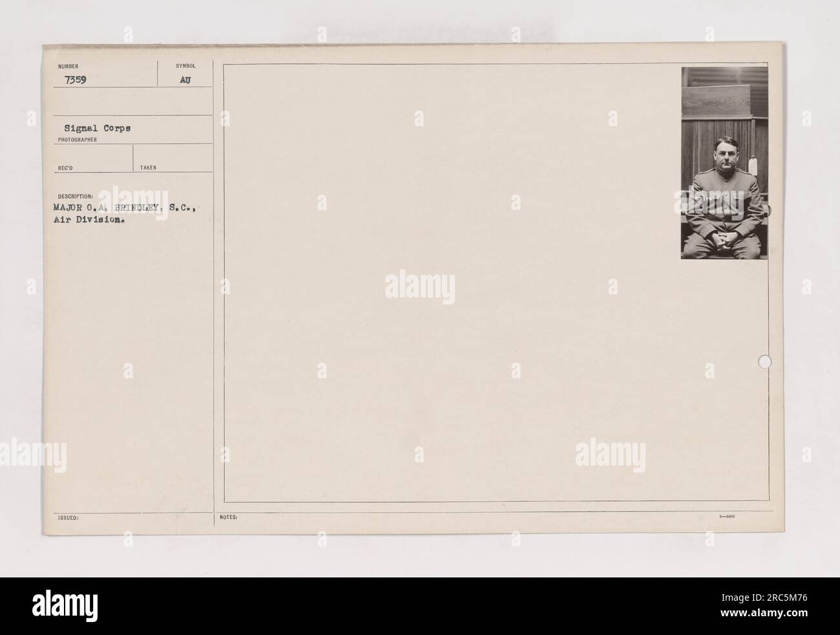
Task: Click the NUMBER header label
Action: pyautogui.click(x=66, y=66)
